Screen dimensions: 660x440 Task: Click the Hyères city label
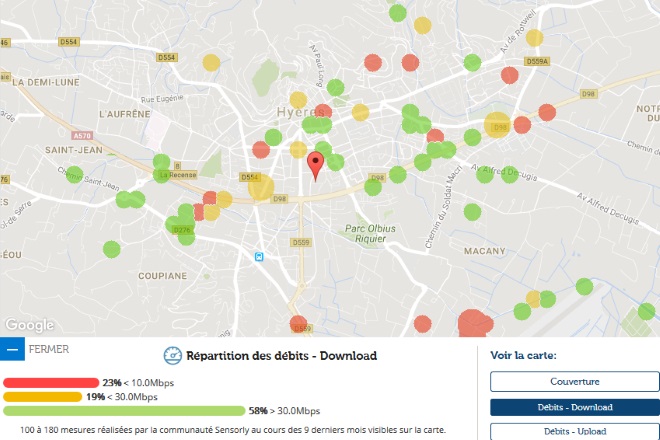[x=296, y=111]
